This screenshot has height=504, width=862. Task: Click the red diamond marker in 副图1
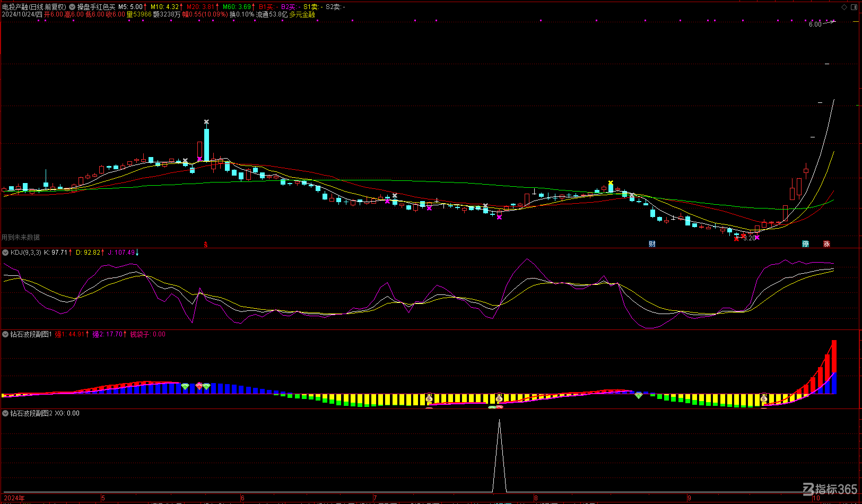(x=199, y=386)
